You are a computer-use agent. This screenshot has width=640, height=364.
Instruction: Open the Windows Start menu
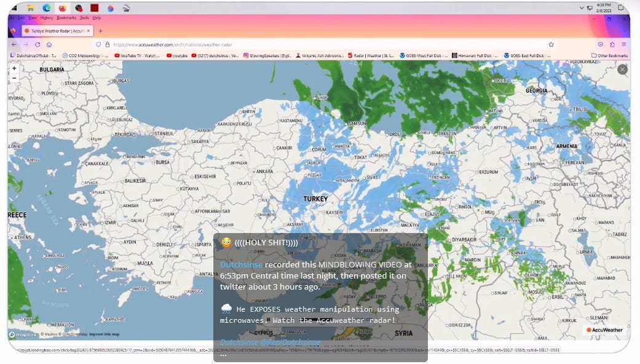[x=15, y=8]
